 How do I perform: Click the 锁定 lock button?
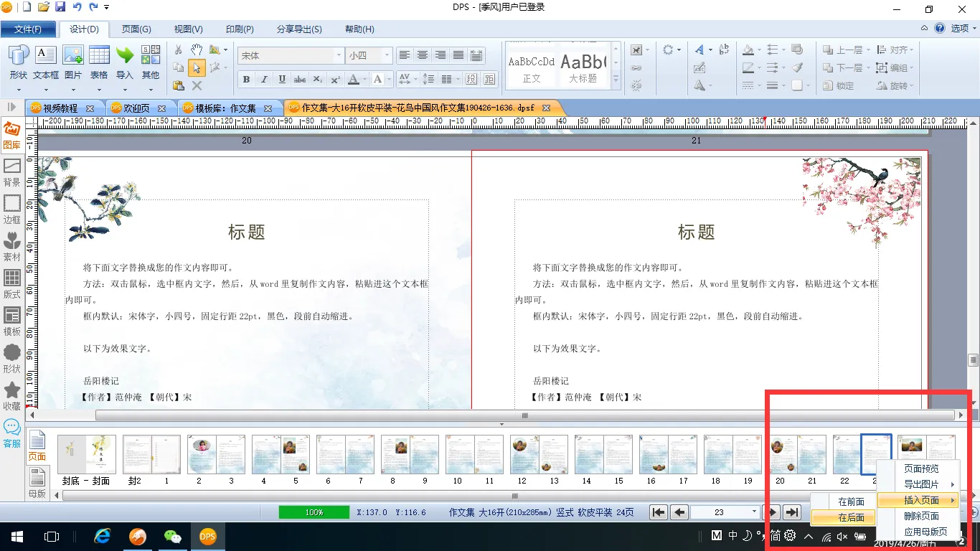point(838,86)
